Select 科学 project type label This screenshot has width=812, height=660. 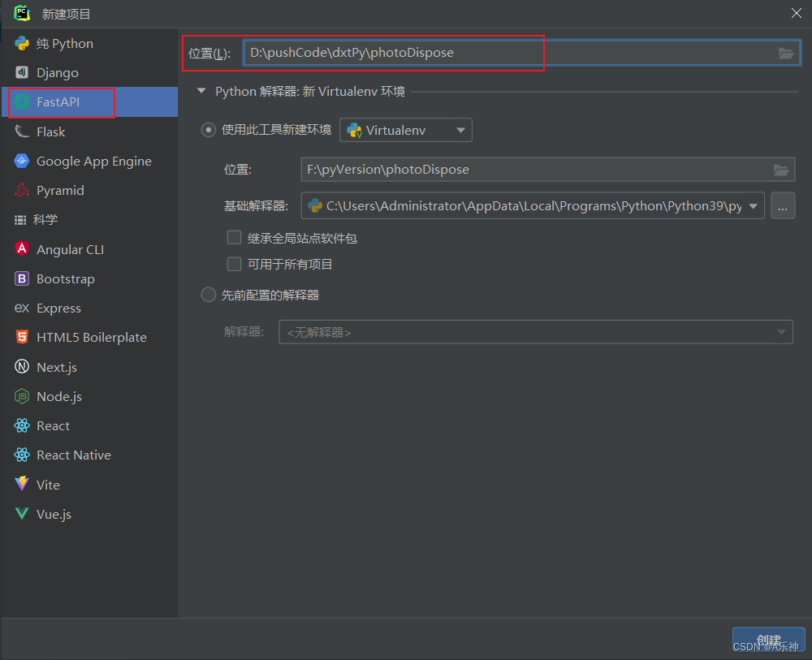click(x=45, y=220)
